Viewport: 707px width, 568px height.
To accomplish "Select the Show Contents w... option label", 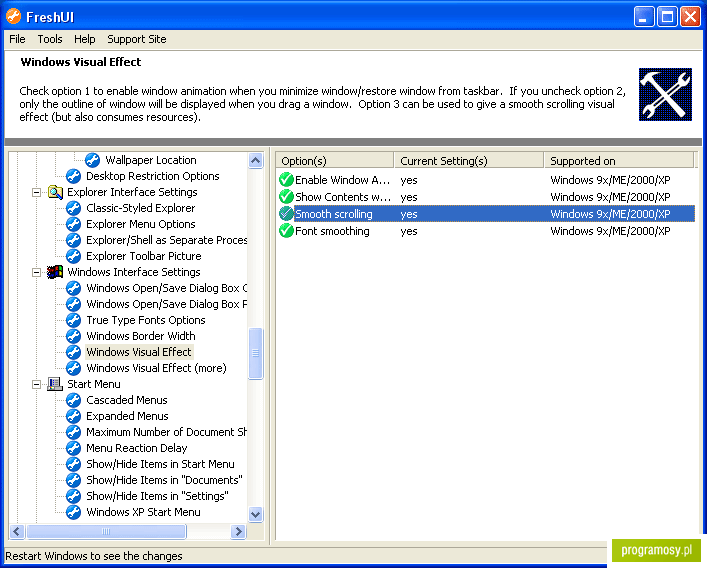I will tap(343, 197).
